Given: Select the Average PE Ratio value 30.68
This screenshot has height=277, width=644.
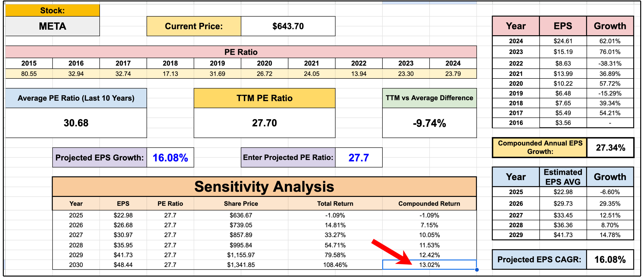Looking at the screenshot, I should [76, 123].
